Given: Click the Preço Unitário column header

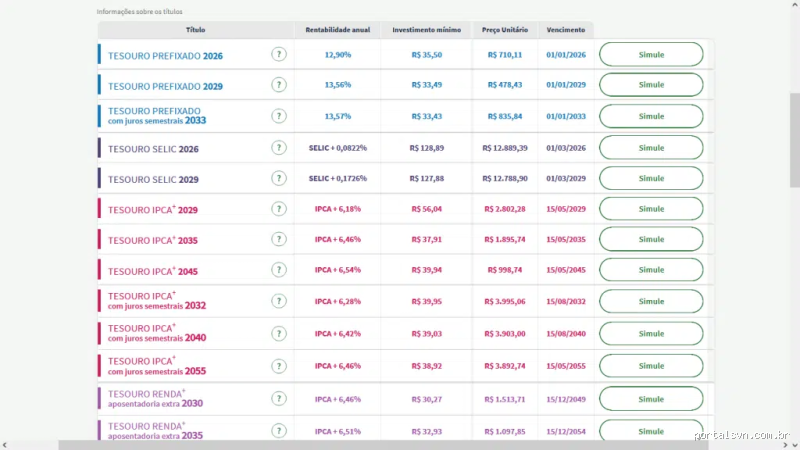Looking at the screenshot, I should 505,30.
